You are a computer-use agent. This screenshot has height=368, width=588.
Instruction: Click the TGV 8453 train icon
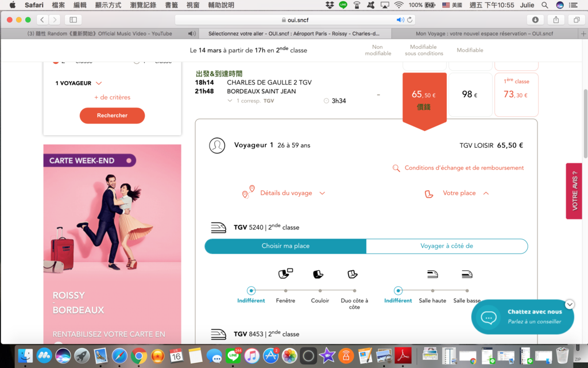point(218,334)
